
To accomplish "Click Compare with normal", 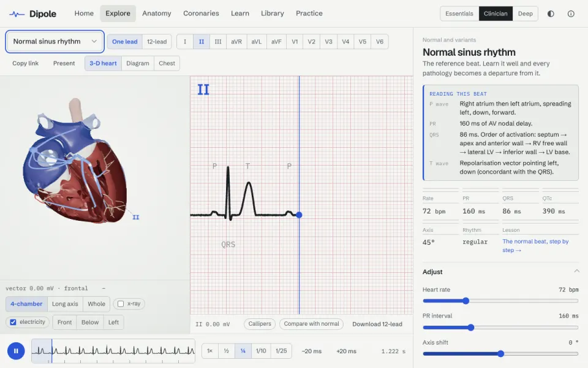I will pos(311,324).
